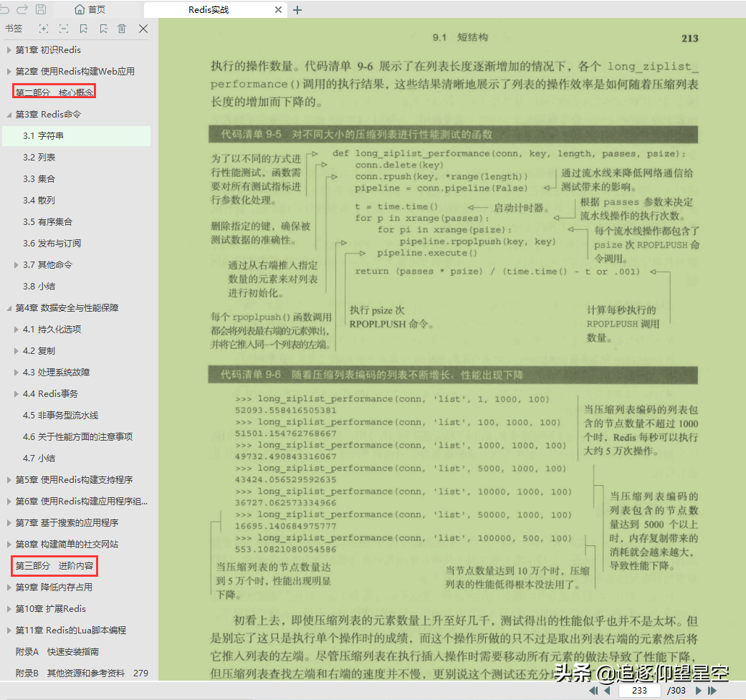Expand 第6章 使用Redis构建应用程序组
The image size is (746, 700).
pos(9,502)
